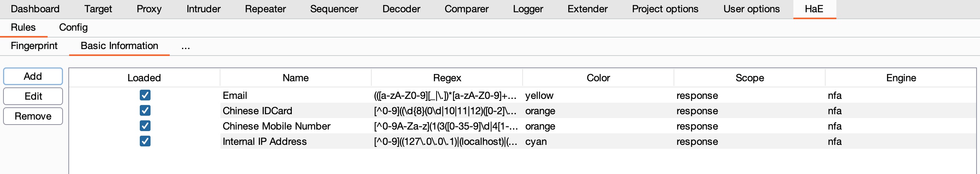Open the Intruder tab
The image size is (980, 174).
204,9
